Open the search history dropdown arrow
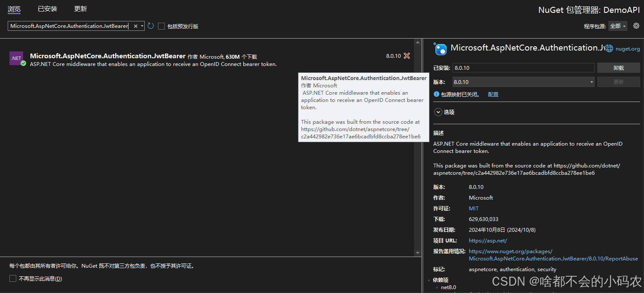644x293 pixels. [x=142, y=26]
